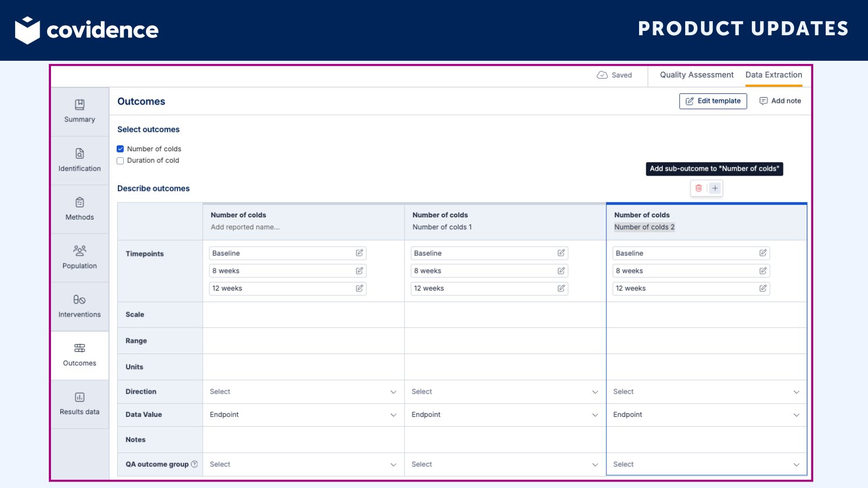Click the Select outcomes heading
This screenshot has height=488, width=868.
(x=148, y=130)
